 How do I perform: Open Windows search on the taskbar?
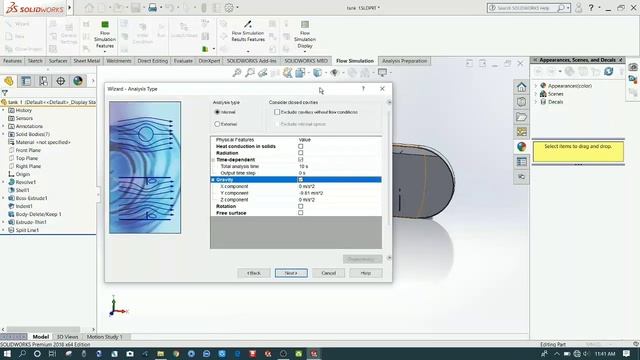coord(22,354)
